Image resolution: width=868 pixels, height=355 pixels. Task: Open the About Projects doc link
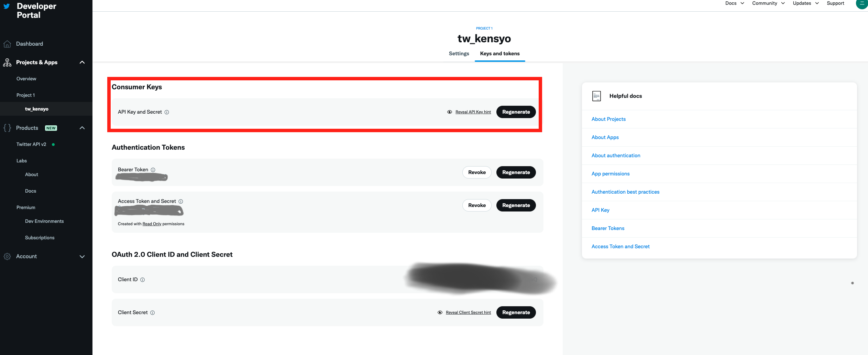point(608,119)
